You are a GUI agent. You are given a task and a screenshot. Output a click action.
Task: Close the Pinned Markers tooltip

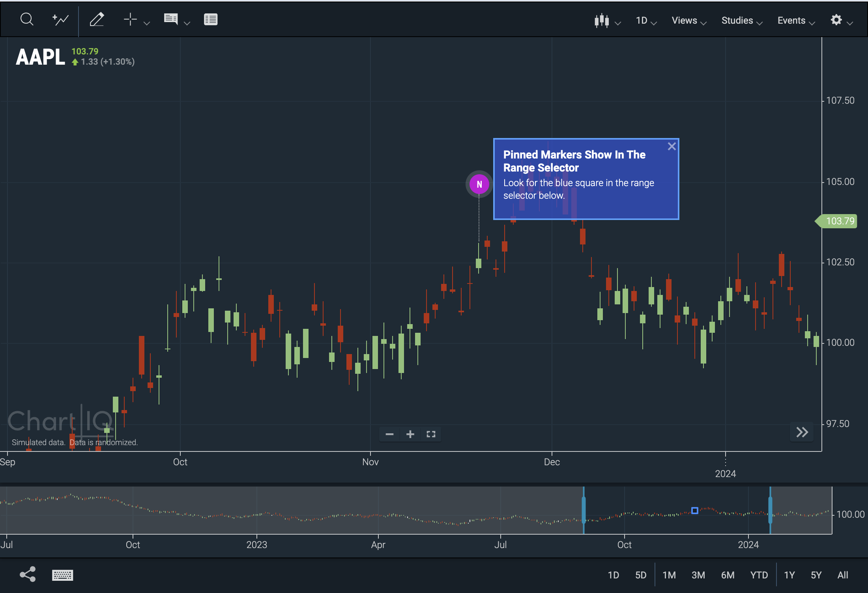click(x=672, y=146)
